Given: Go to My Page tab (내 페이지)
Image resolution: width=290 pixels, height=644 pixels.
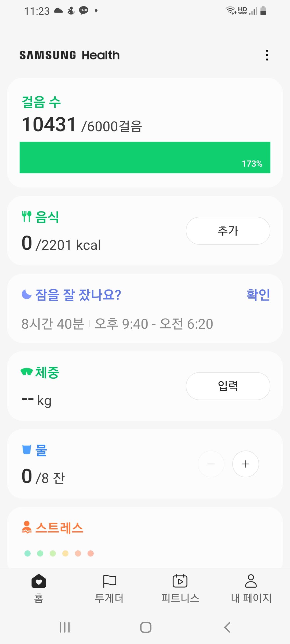Looking at the screenshot, I should [251, 588].
